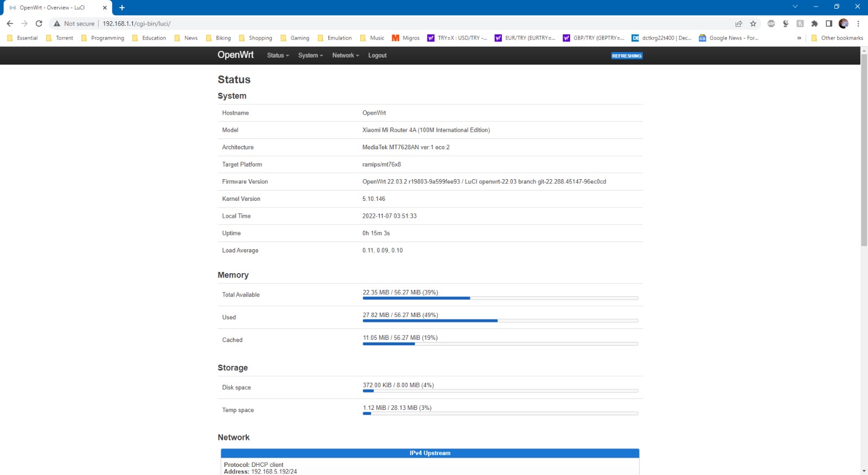Click the Not secure warning icon

coord(57,23)
